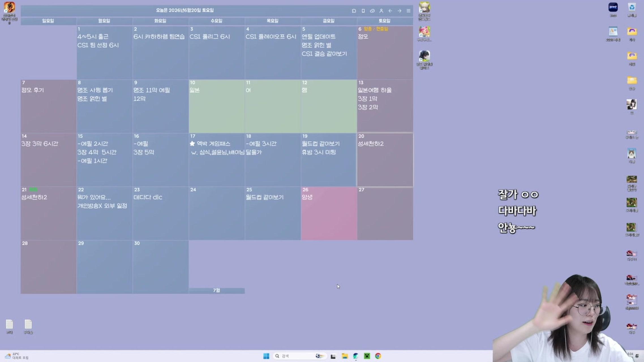This screenshot has height=362, width=644.
Task: Open the cat photo icon on desktop
Action: pos(632,156)
